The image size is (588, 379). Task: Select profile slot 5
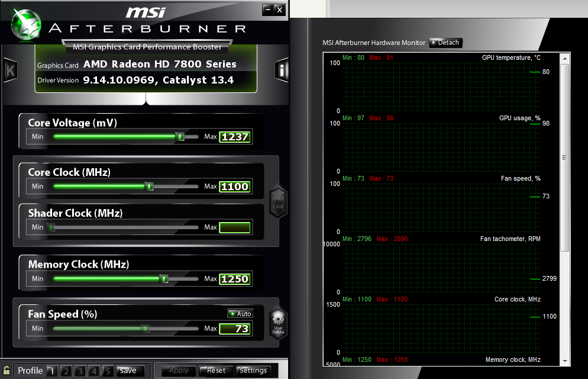point(108,371)
